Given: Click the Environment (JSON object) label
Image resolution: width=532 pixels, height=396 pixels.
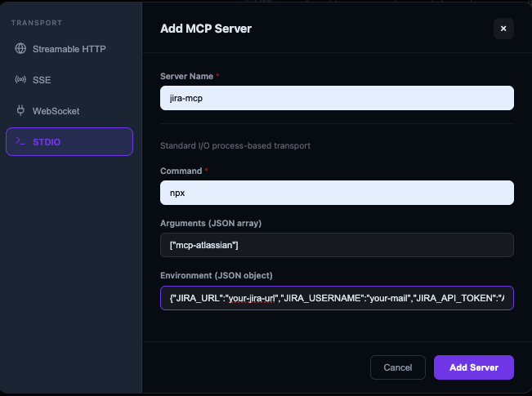Looking at the screenshot, I should coord(216,276).
